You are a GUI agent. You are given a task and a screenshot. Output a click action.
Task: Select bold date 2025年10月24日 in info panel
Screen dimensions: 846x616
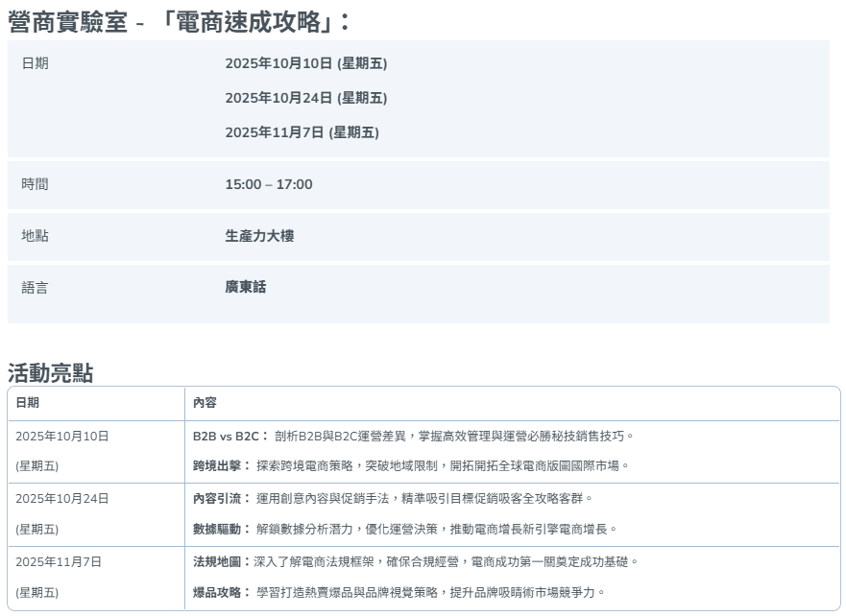pos(305,98)
